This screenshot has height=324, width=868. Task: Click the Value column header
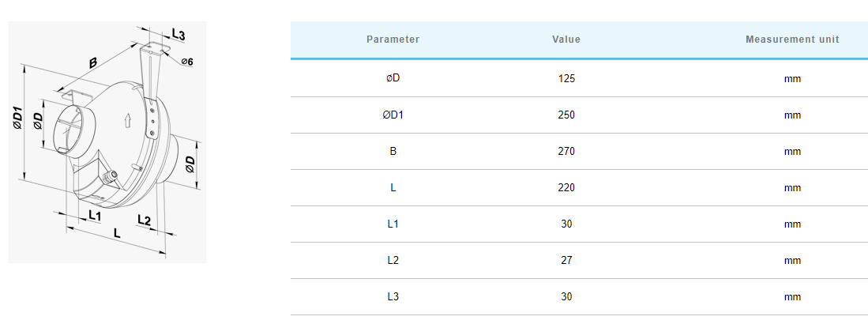566,40
